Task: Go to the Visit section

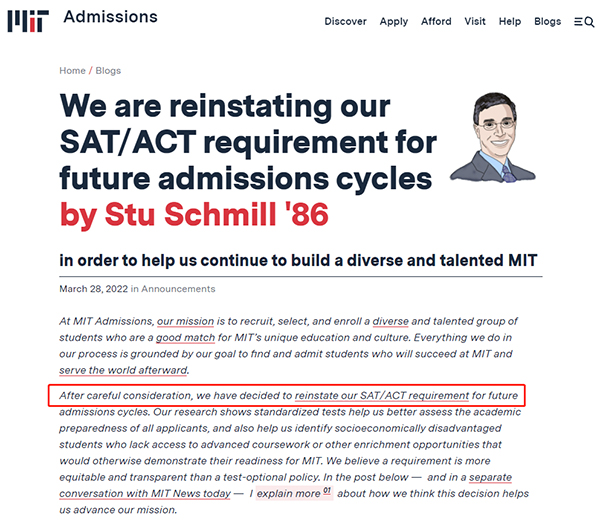Action: pyautogui.click(x=475, y=21)
